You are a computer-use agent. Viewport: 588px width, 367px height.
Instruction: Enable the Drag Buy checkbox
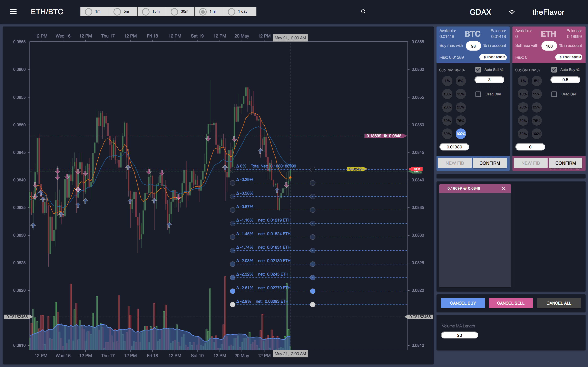[x=478, y=94]
